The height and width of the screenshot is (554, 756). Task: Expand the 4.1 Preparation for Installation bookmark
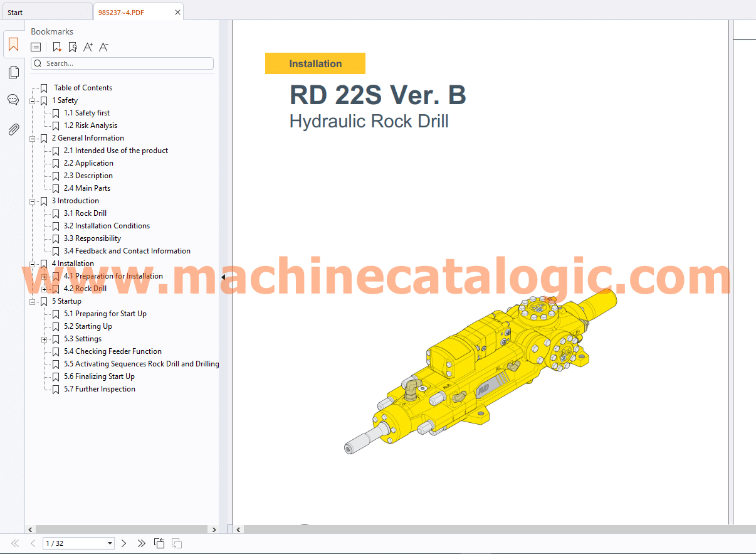[44, 277]
